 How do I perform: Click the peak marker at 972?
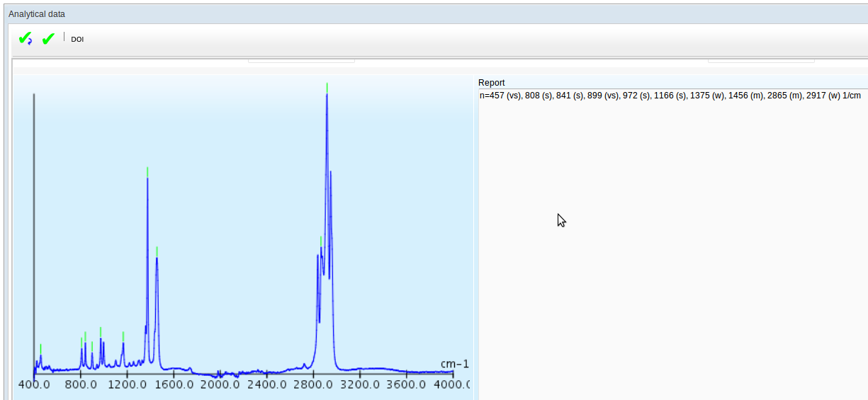coord(101,331)
